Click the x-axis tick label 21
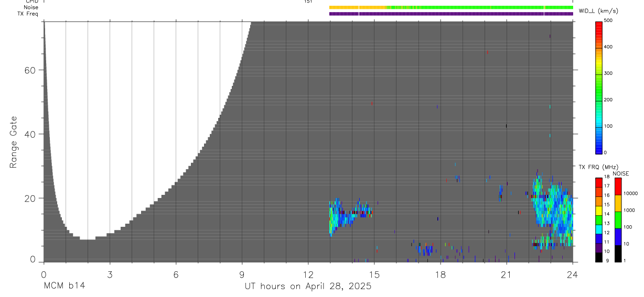644x297 pixels. tap(507, 274)
